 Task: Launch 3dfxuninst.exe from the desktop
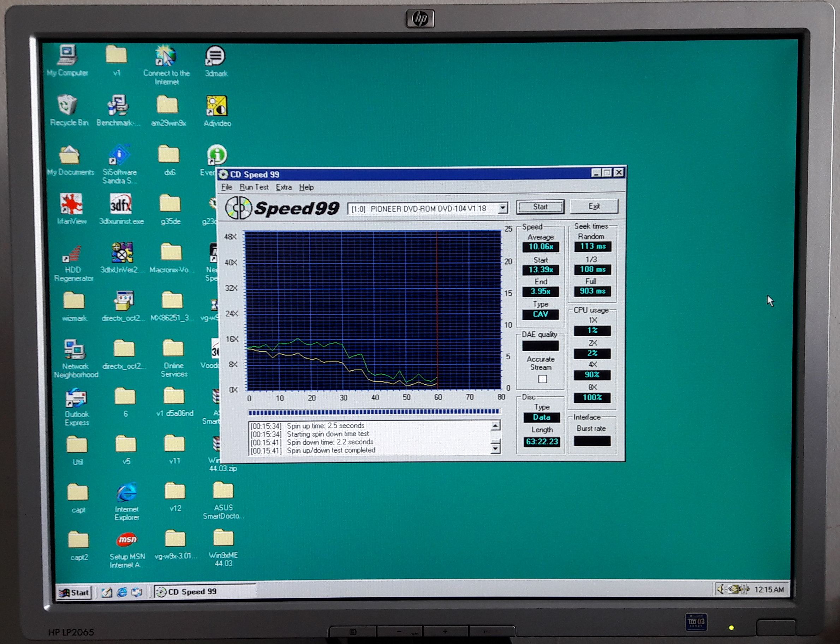click(121, 204)
